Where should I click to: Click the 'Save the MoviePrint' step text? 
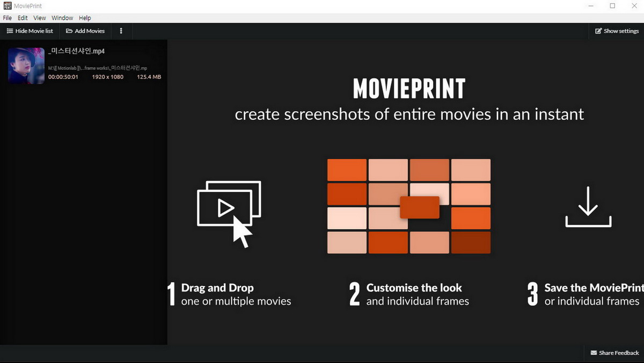coord(594,288)
